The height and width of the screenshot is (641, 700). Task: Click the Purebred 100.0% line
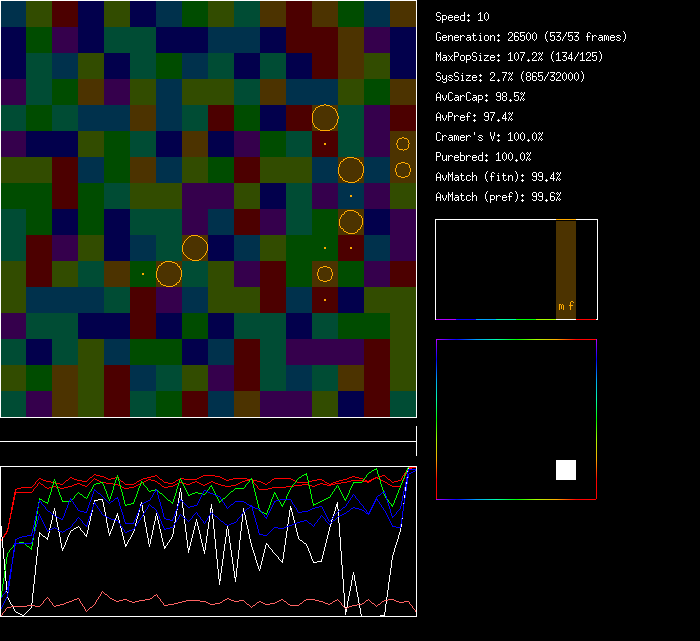coord(483,157)
